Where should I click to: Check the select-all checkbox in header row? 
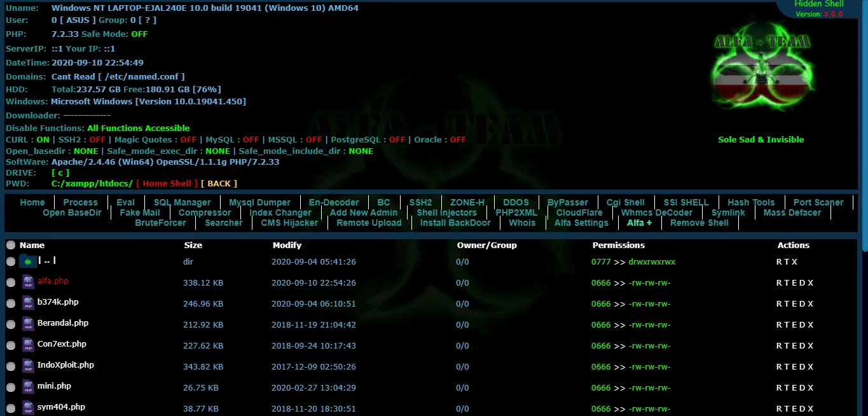(x=10, y=245)
